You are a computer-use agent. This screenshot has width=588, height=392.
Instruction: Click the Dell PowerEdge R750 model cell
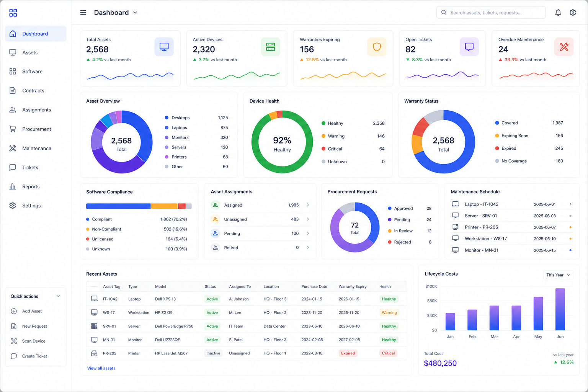click(174, 326)
